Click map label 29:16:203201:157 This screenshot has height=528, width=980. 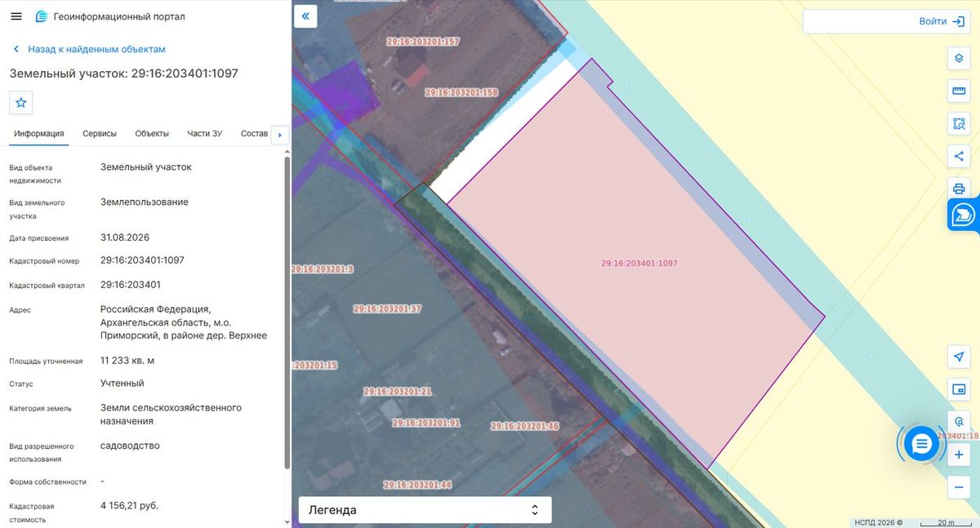coord(423,42)
